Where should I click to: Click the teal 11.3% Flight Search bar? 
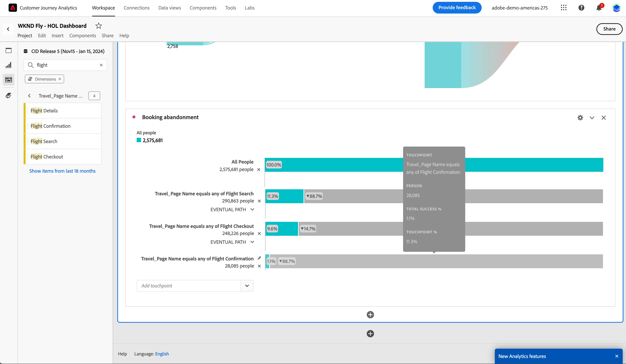(x=284, y=196)
